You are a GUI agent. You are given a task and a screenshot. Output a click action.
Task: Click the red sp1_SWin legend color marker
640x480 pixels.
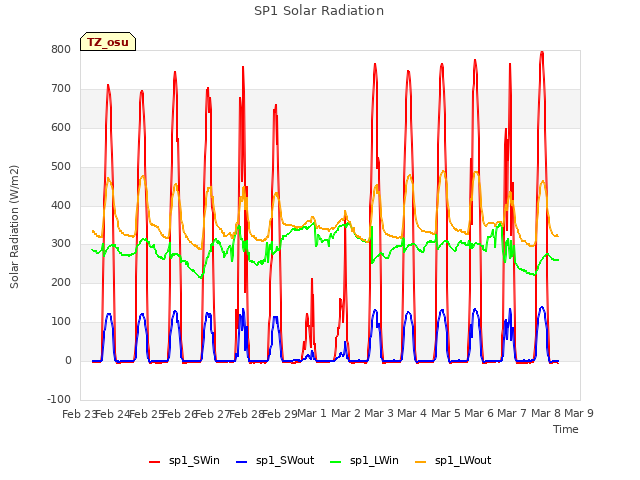(155, 462)
